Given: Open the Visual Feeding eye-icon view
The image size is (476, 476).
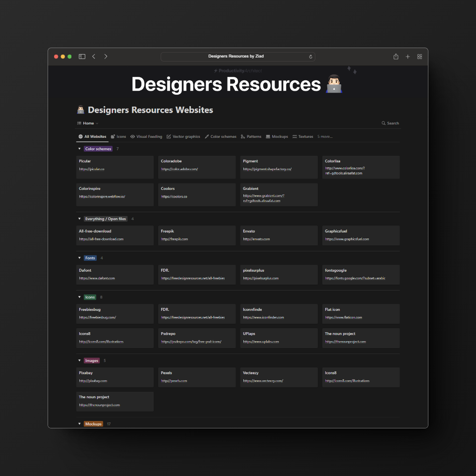Looking at the screenshot, I should pyautogui.click(x=133, y=136).
